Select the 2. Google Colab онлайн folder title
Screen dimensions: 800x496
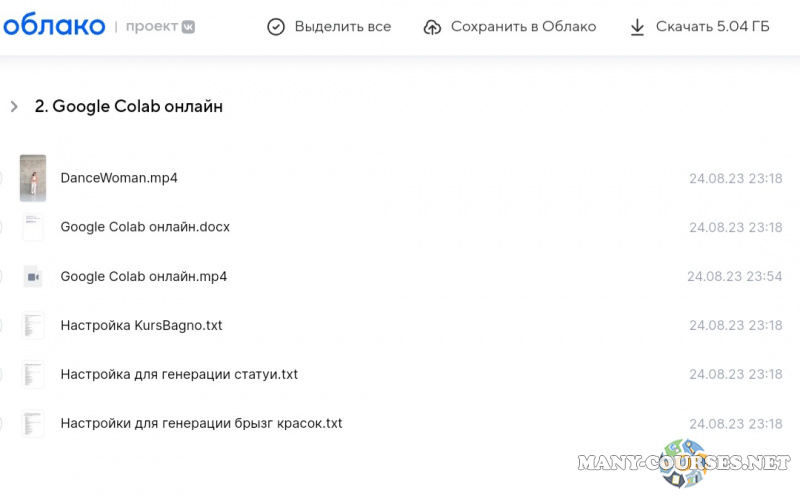(128, 106)
